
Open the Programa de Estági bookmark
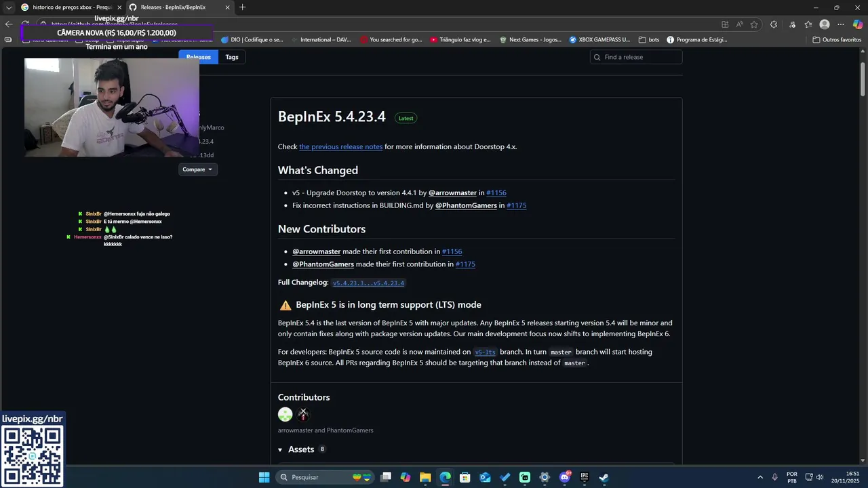pos(697,39)
